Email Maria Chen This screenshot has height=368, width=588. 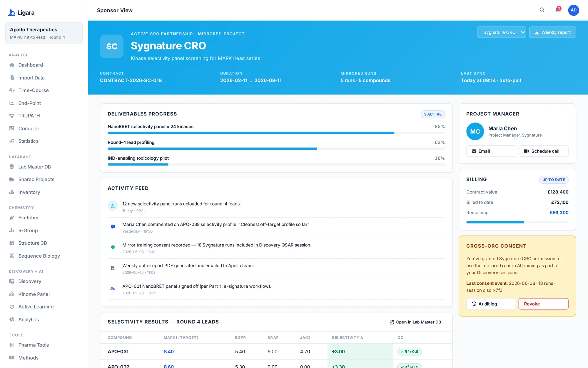point(491,151)
